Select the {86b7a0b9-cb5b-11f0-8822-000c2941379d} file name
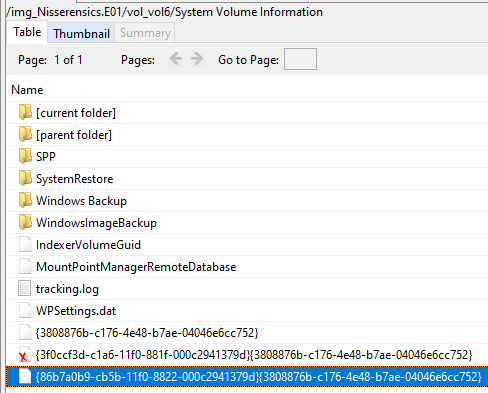 pyautogui.click(x=258, y=377)
